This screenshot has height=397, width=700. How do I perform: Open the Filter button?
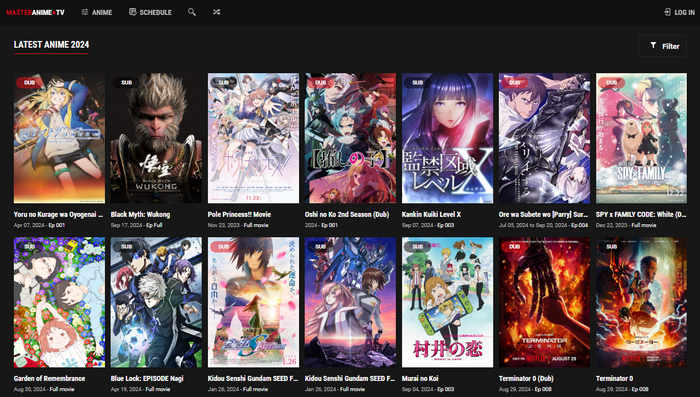coord(663,46)
